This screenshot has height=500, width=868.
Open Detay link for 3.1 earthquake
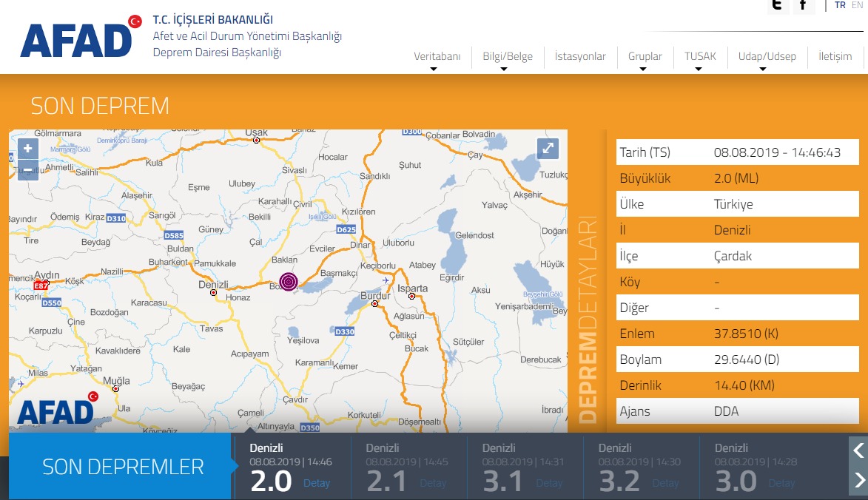[x=548, y=483]
